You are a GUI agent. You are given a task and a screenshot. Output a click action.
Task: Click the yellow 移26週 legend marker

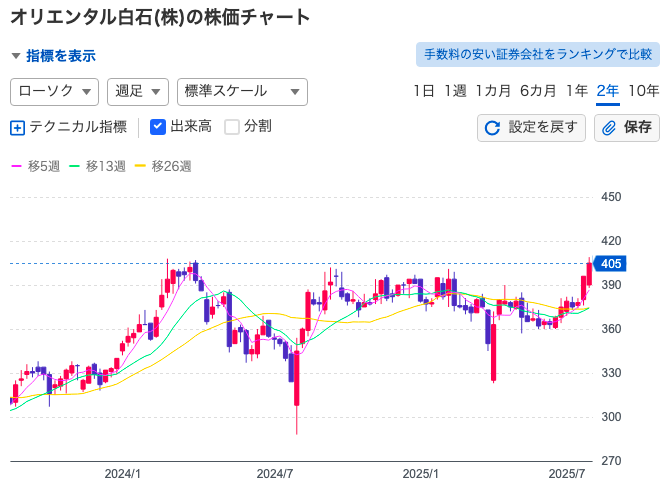140,166
